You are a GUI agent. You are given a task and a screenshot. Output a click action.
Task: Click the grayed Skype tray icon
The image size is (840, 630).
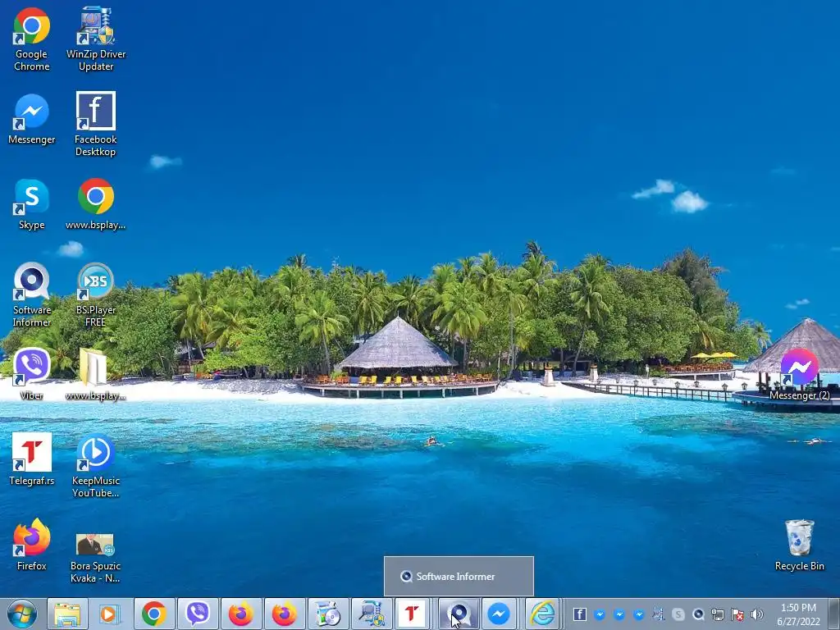click(x=678, y=614)
